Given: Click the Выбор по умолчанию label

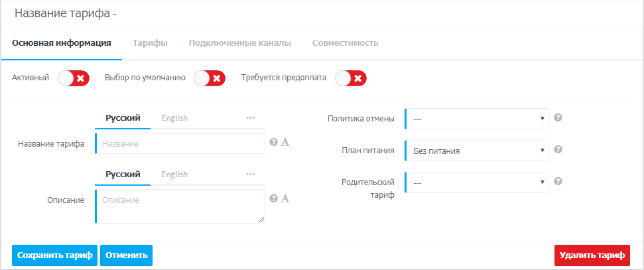Looking at the screenshot, I should (x=145, y=77).
